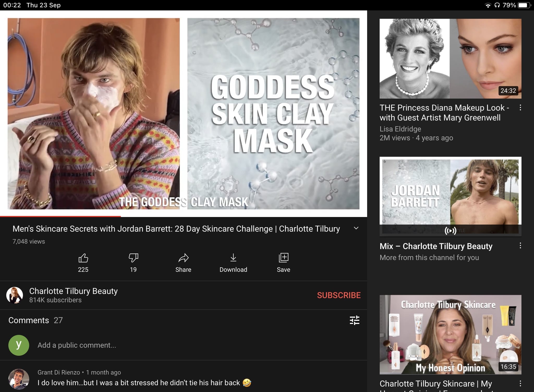Open options for Mix – Charlotte Tilbury Beauty
This screenshot has height=392, width=534.
[x=520, y=246]
